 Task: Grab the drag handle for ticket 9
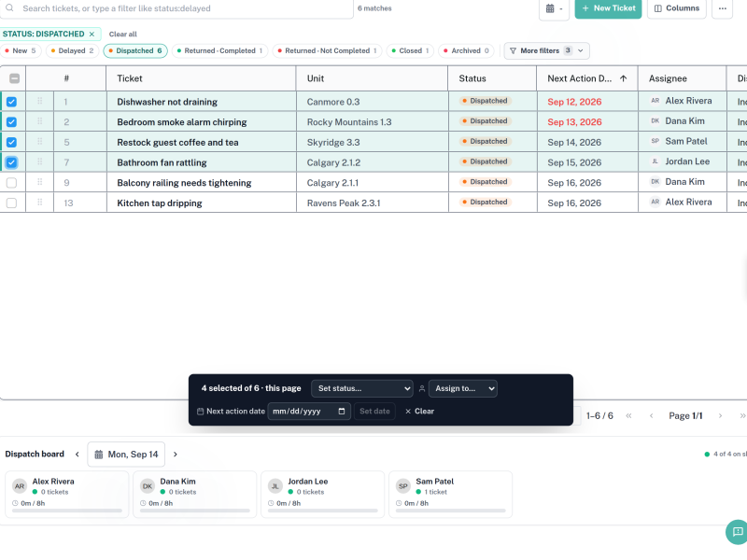(40, 182)
